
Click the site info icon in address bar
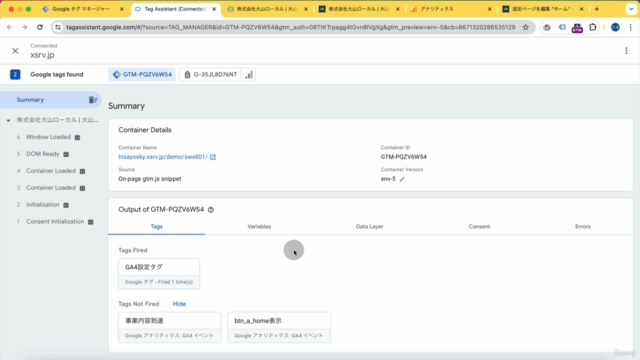[58, 27]
